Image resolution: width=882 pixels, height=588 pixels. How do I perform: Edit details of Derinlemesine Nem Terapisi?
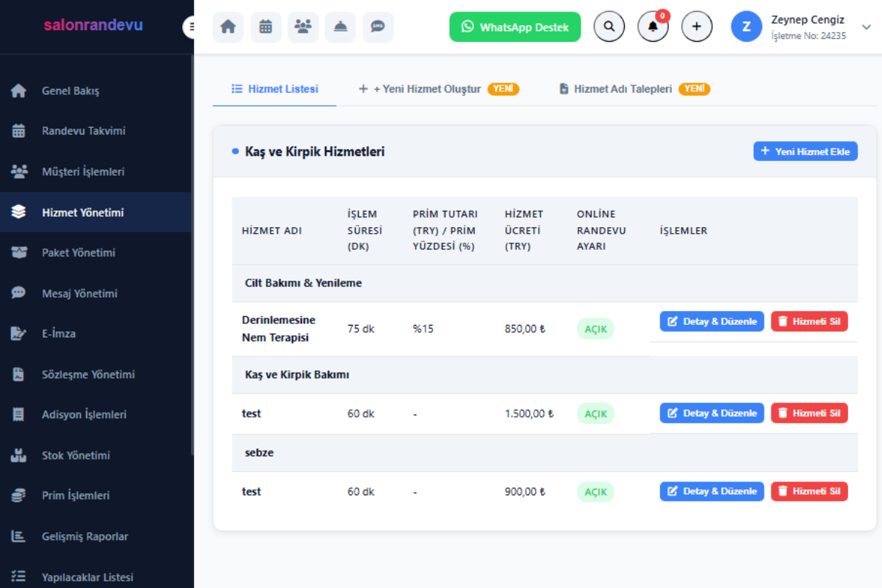(x=711, y=321)
